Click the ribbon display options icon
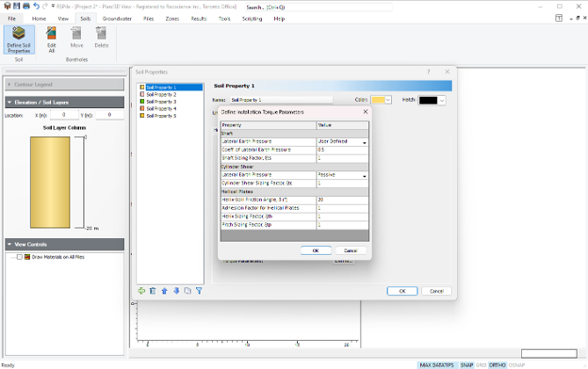 click(x=559, y=18)
